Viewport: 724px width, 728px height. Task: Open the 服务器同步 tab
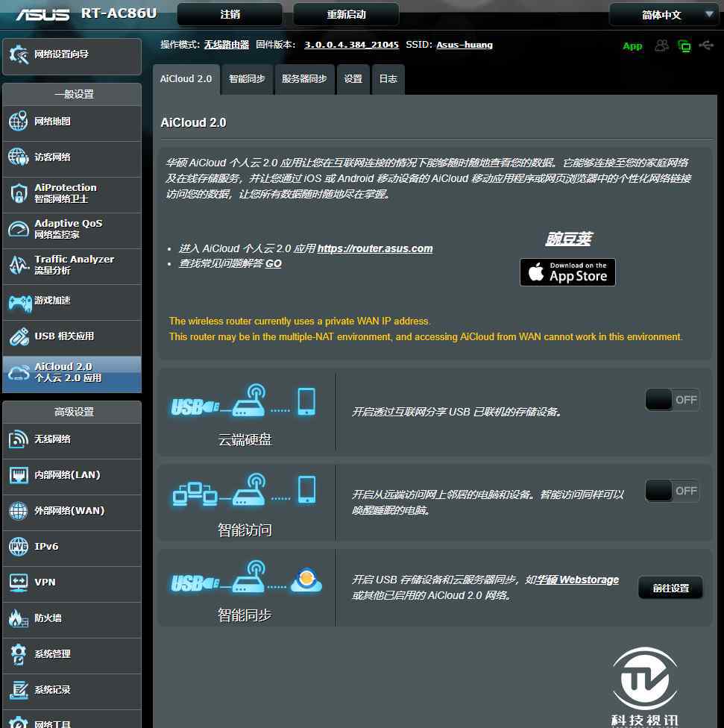(x=304, y=79)
